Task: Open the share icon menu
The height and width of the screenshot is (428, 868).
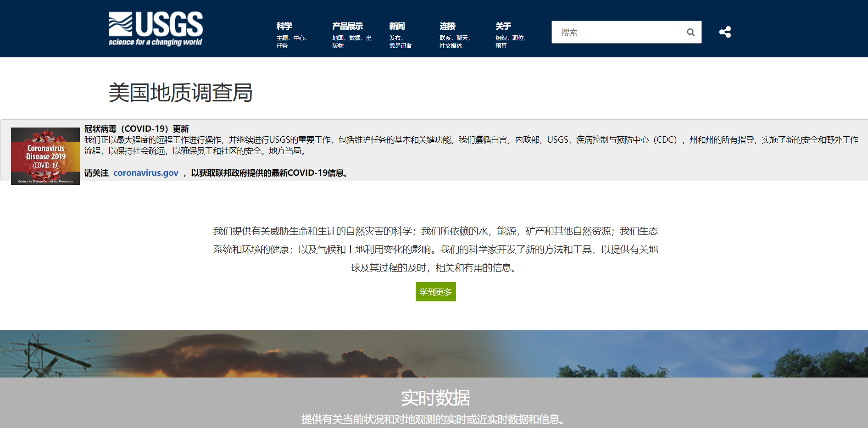Action: (725, 32)
